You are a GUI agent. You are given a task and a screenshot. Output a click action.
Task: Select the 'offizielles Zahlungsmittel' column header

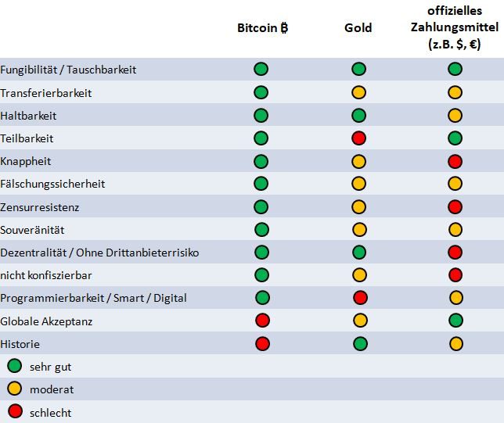(x=455, y=28)
